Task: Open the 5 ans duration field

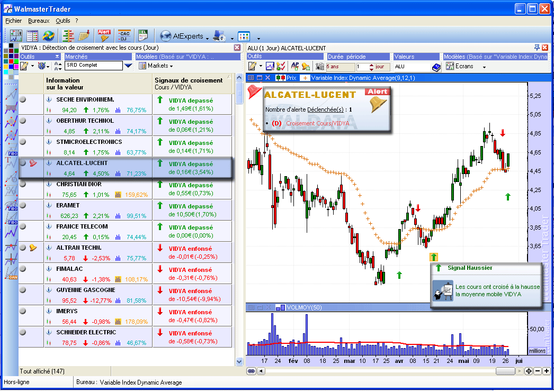Action: click(x=340, y=67)
